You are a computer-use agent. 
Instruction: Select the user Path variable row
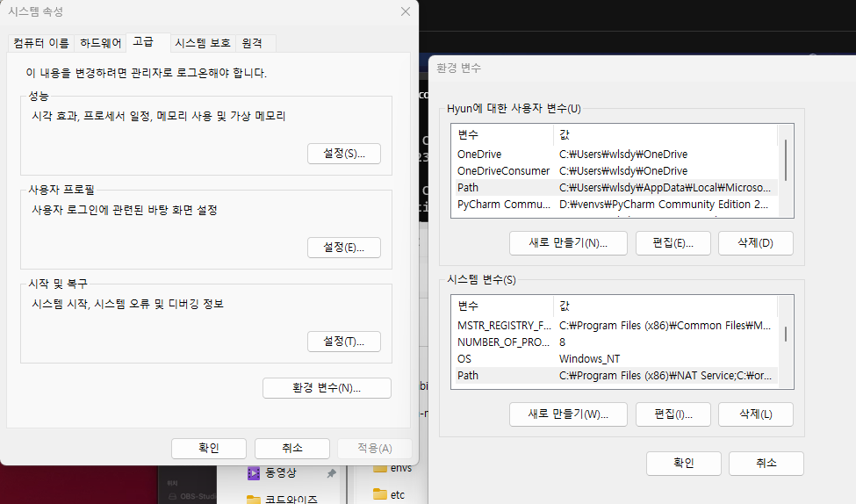[617, 187]
